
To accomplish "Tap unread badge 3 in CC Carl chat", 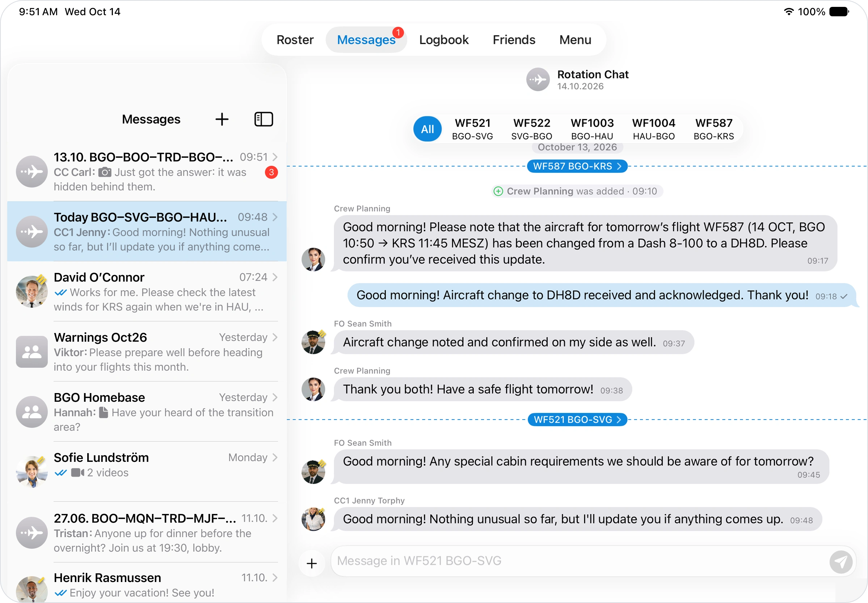I will 271,172.
